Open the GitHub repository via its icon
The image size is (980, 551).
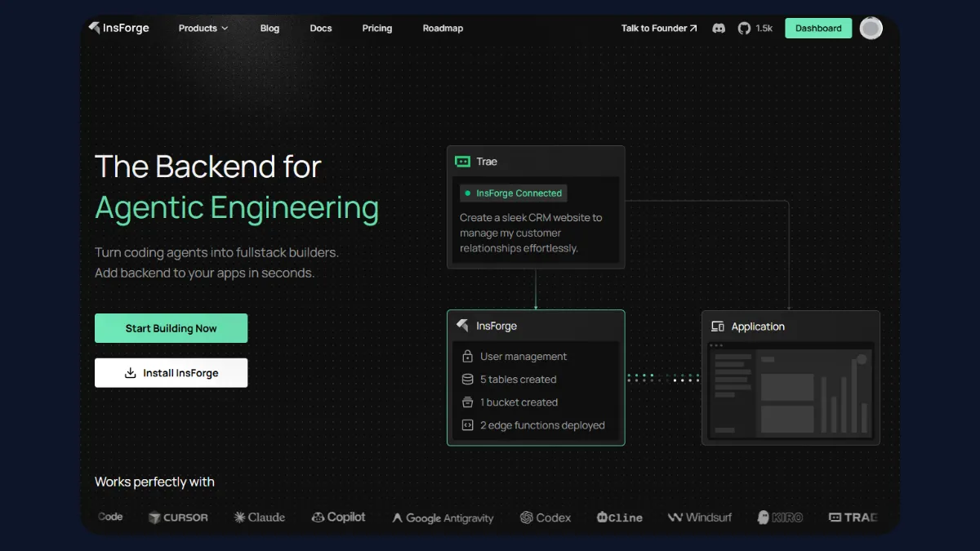coord(744,28)
